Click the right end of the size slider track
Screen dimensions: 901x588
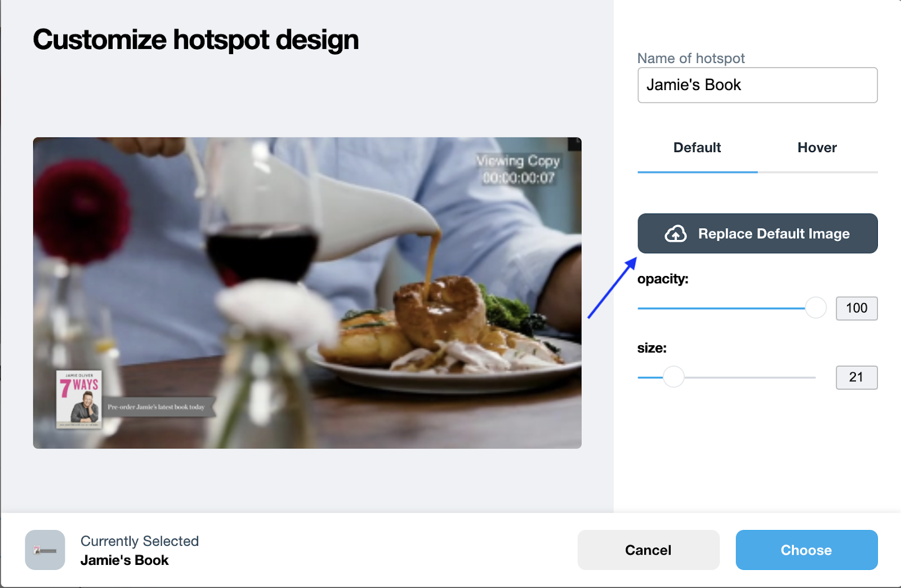pos(811,377)
